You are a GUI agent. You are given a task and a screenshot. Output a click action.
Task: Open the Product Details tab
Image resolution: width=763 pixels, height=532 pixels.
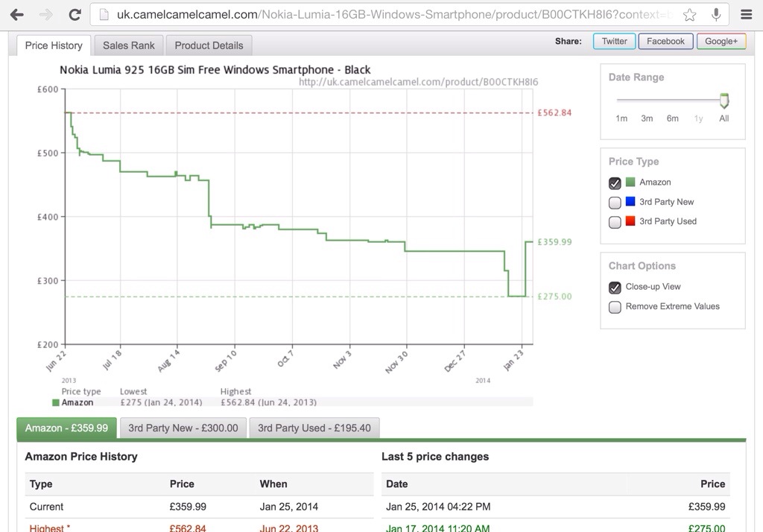[x=209, y=45]
